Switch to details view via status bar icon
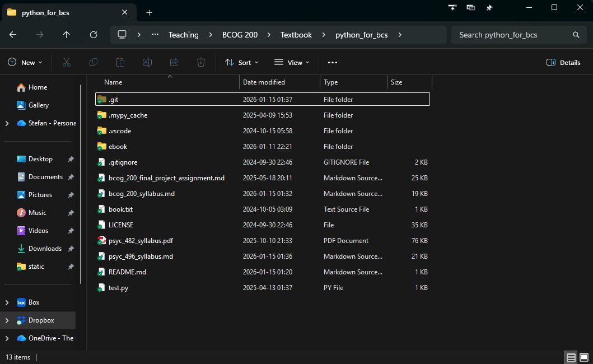The width and height of the screenshot is (593, 364). point(570,357)
